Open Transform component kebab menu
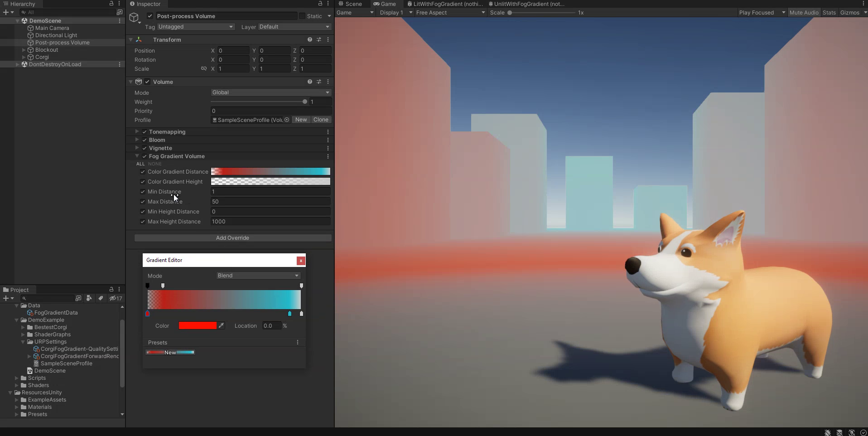 pos(328,40)
